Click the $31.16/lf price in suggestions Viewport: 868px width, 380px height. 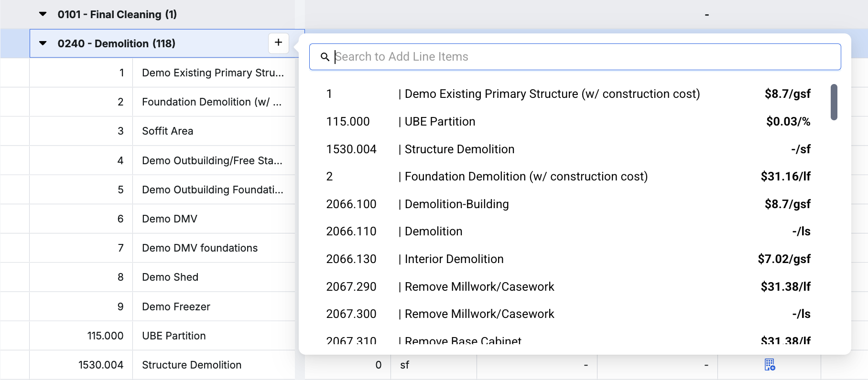click(x=786, y=177)
